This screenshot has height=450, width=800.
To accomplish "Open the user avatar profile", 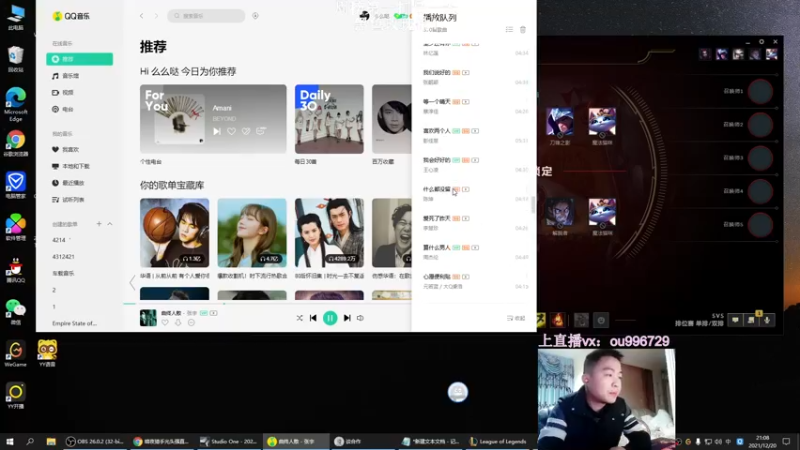I will 364,16.
